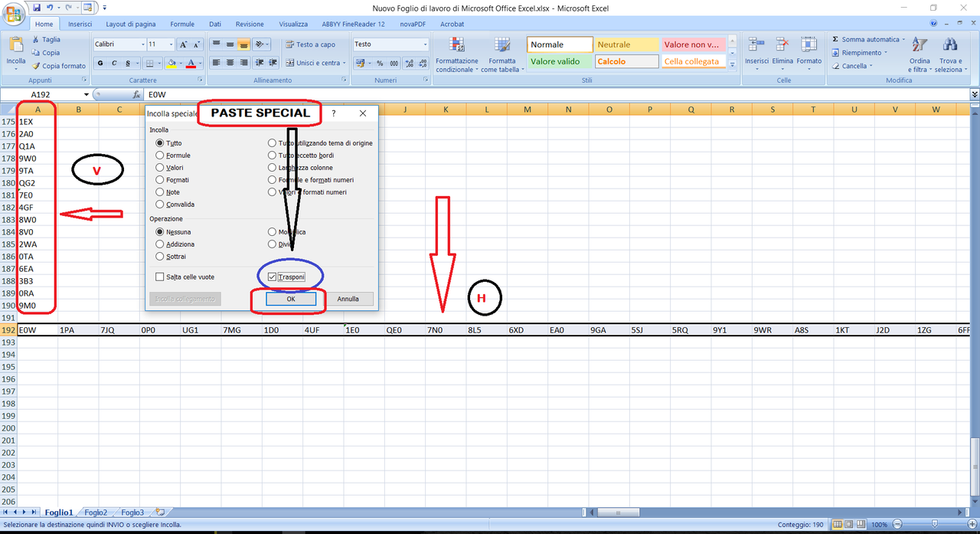This screenshot has width=980, height=534.
Task: Cut selection with Taglia
Action: point(47,39)
